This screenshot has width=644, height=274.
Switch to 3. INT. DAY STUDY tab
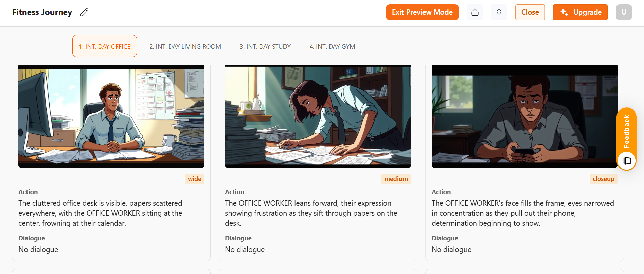pos(265,46)
